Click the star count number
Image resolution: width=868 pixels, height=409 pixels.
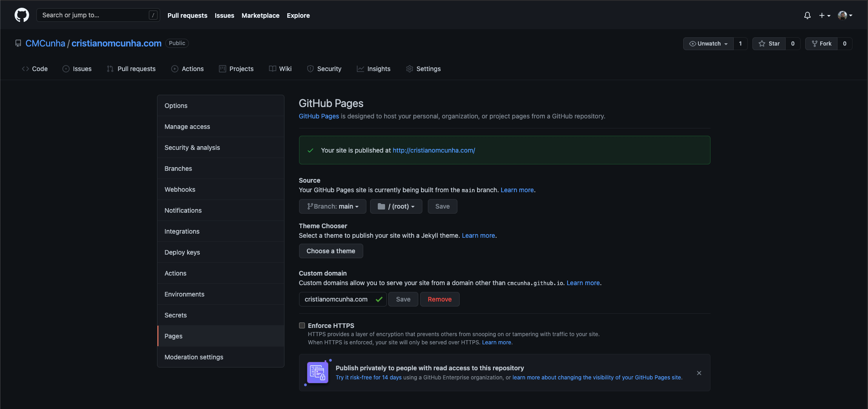point(793,44)
